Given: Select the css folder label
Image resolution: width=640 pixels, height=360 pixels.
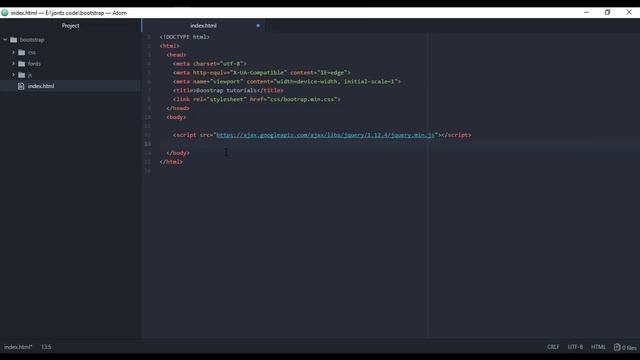Looking at the screenshot, I should tap(32, 52).
